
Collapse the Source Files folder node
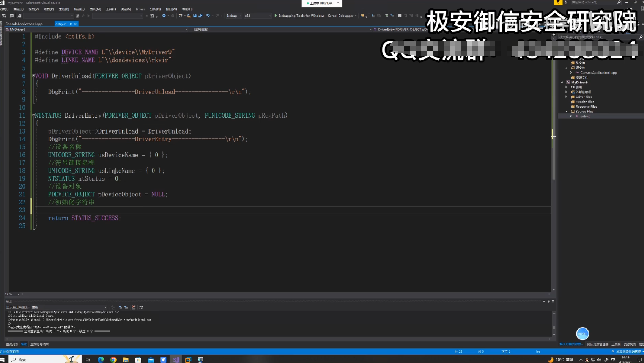tap(567, 112)
